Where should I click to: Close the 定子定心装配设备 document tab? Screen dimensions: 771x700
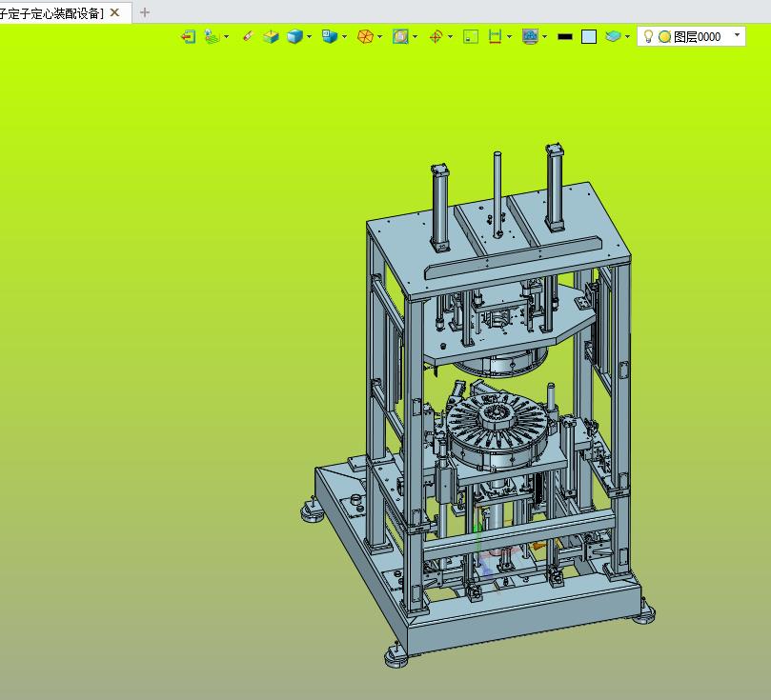(114, 12)
